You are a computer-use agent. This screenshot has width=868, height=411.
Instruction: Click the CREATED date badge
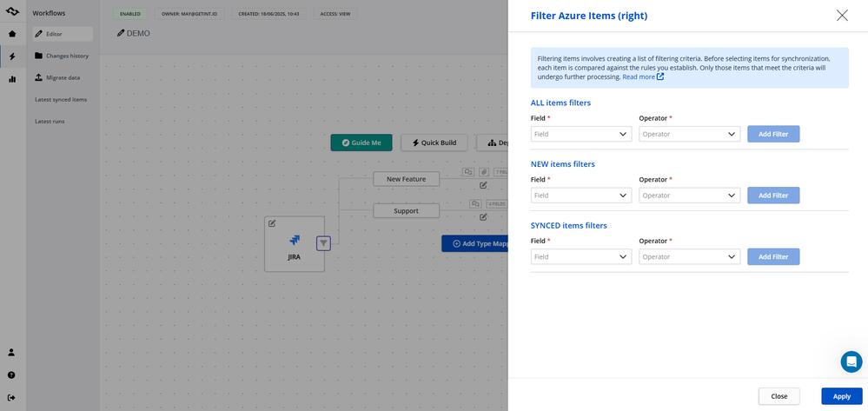coord(269,14)
